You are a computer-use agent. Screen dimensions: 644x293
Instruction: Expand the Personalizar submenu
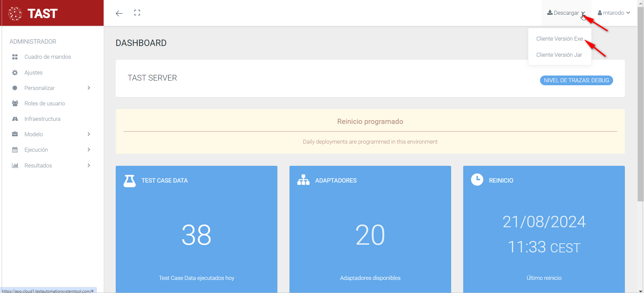(x=89, y=88)
